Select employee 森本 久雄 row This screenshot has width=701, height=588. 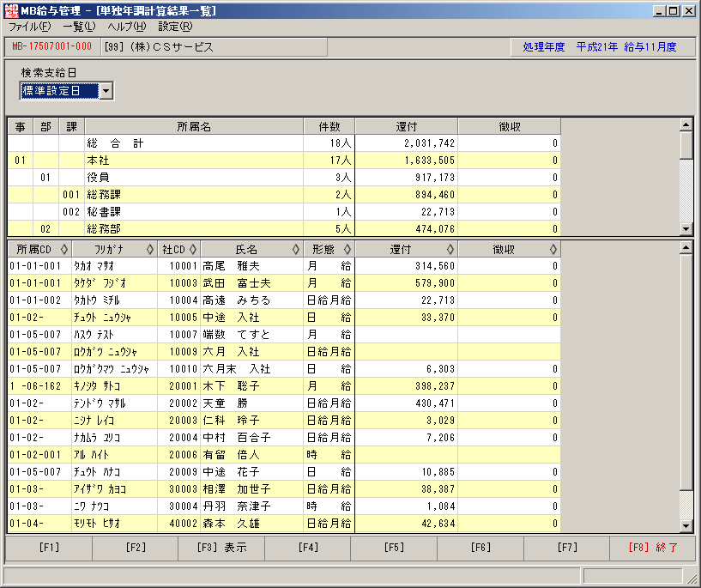pos(284,523)
